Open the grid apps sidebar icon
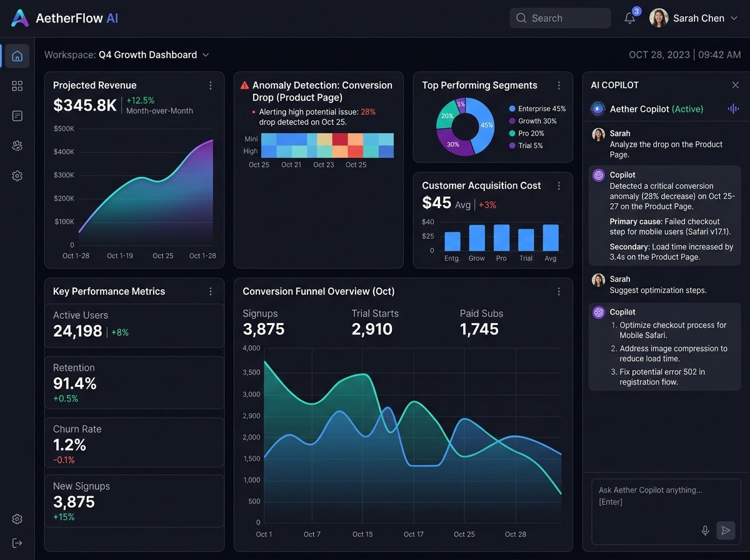 [17, 86]
